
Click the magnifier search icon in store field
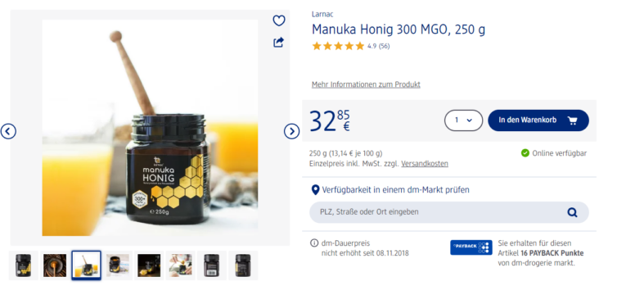pos(572,212)
